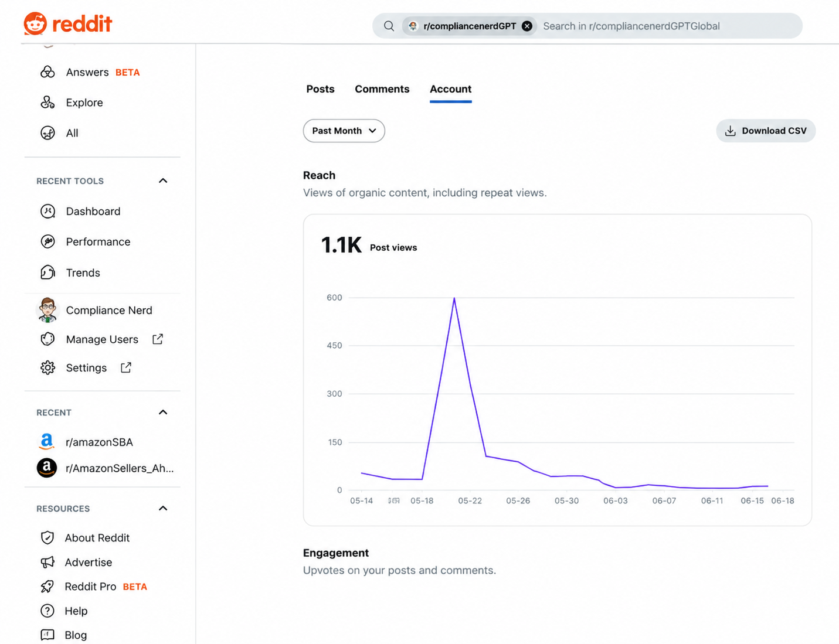The width and height of the screenshot is (839, 644).
Task: Open the Settings link
Action: tap(86, 367)
